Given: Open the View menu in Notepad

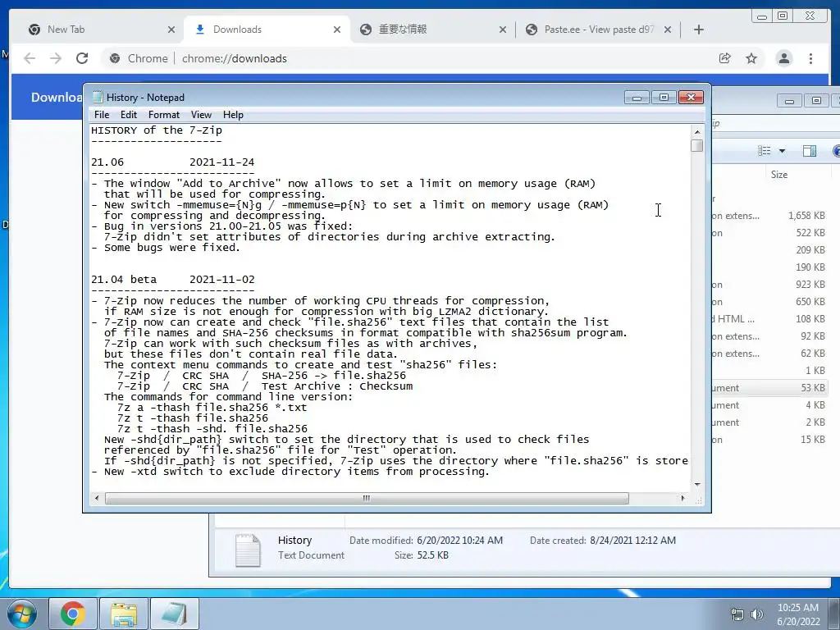Looking at the screenshot, I should (x=201, y=115).
